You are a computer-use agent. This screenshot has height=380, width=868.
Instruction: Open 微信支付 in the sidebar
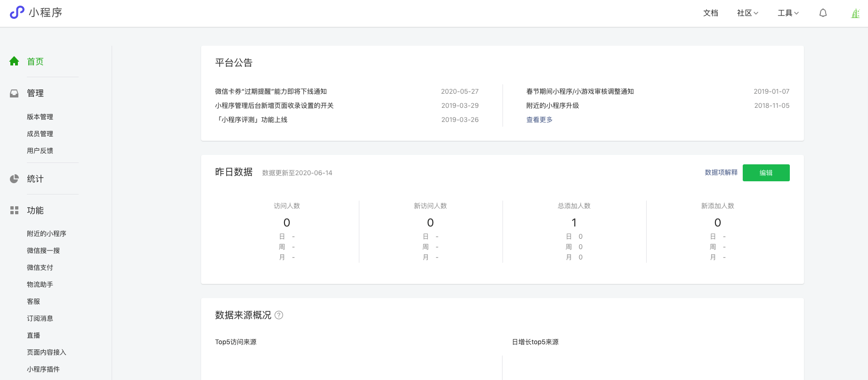(40, 267)
